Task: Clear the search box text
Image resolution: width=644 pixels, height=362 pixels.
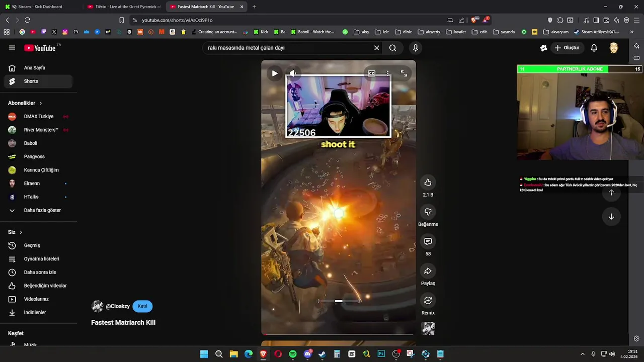Action: coord(376,48)
